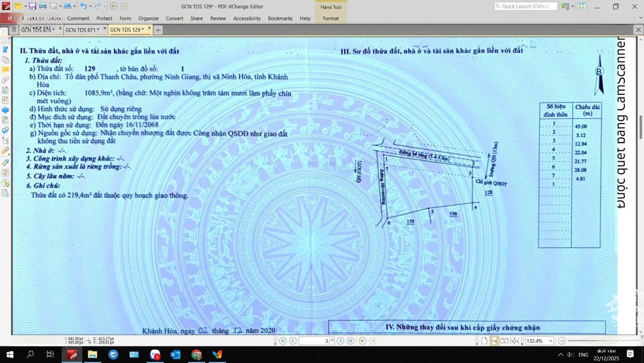Click the Save icon in quick access toolbar

[32, 6]
